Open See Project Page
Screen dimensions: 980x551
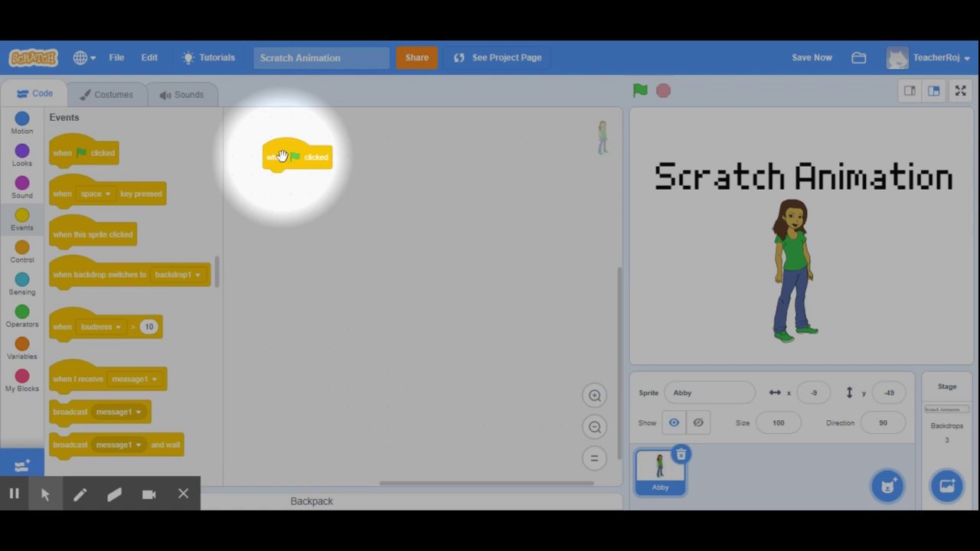coord(498,57)
